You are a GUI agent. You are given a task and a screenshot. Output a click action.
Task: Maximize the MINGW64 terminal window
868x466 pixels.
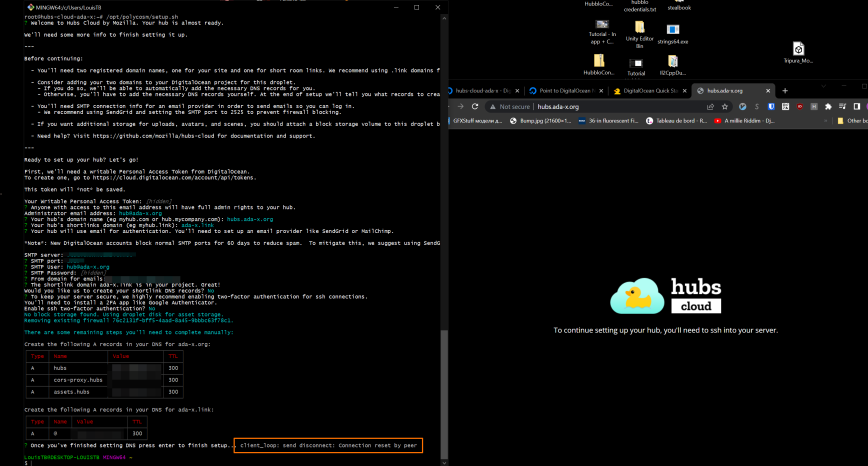pos(416,7)
